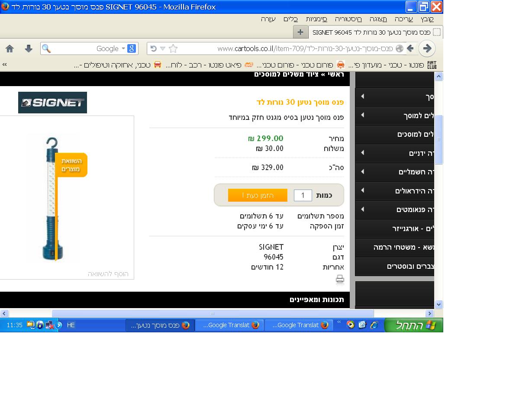
Task: Click the SIGNET work light product image
Action: [55, 198]
